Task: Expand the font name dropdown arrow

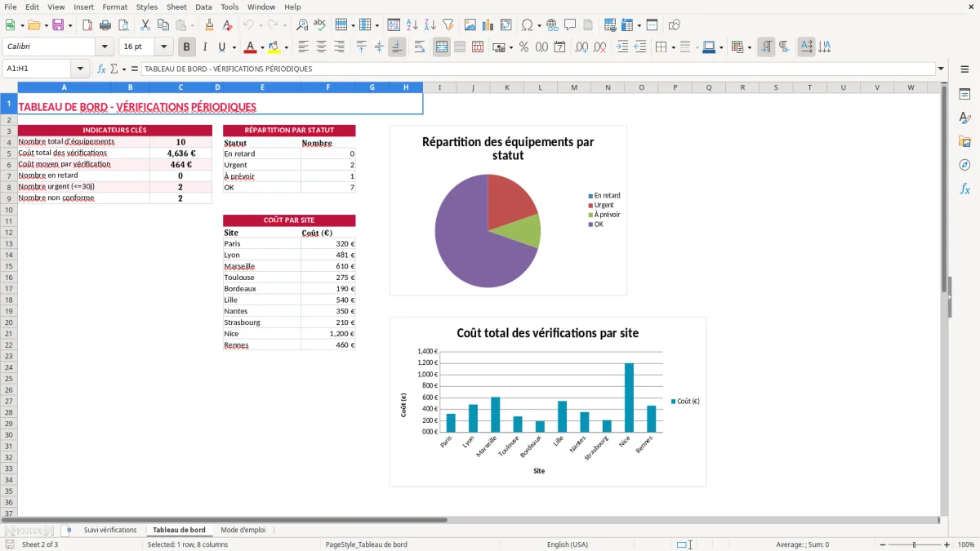Action: (x=105, y=47)
